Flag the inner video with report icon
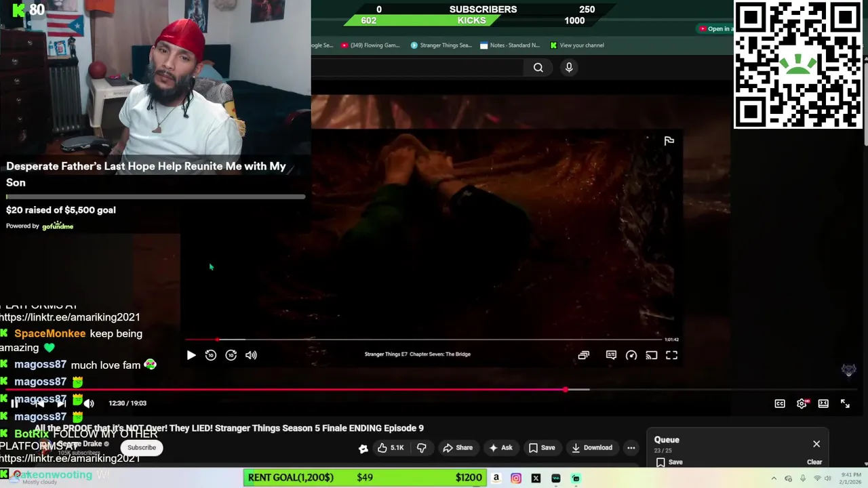868x488 pixels. pos(669,141)
